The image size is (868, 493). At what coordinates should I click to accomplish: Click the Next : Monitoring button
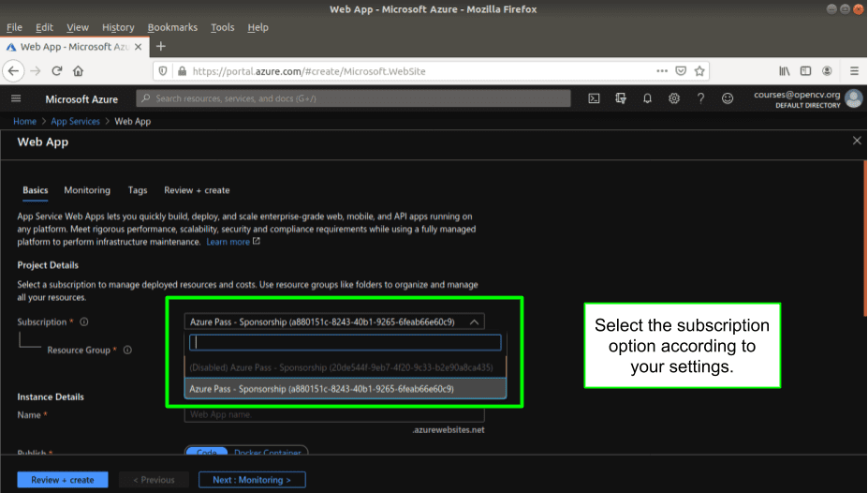252,480
